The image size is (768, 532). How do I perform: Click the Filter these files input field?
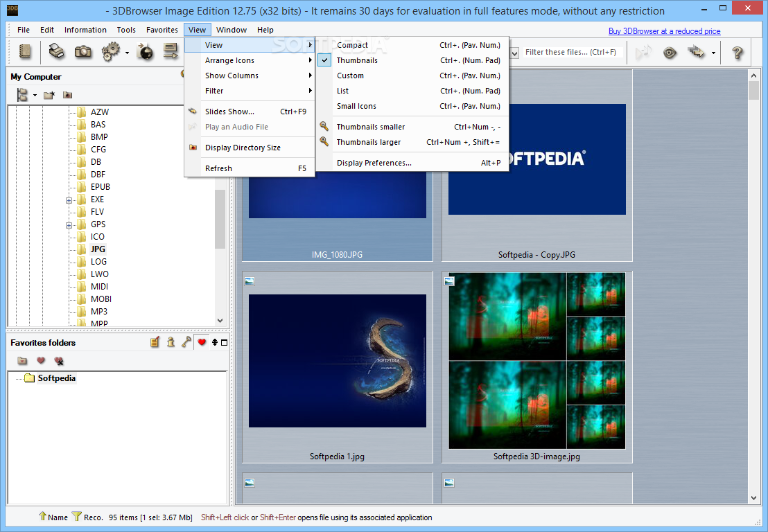click(571, 53)
